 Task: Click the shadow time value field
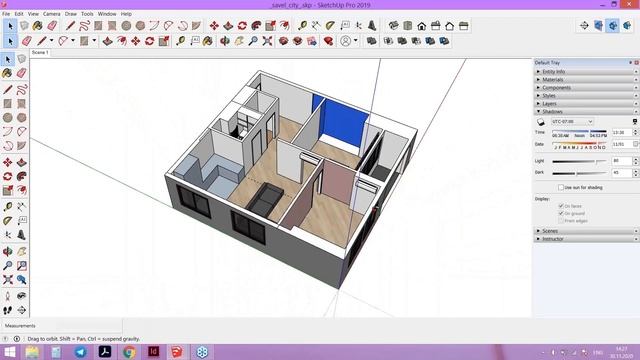(x=622, y=133)
